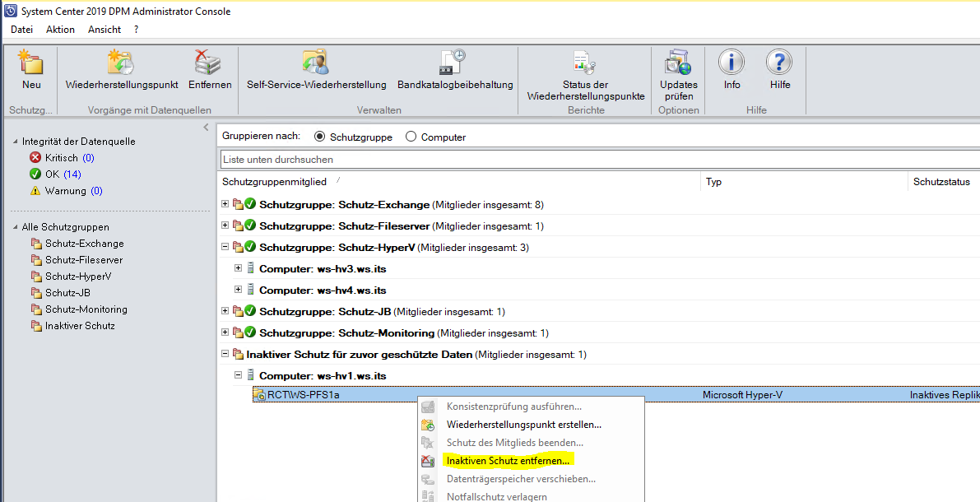The image size is (980, 502).
Task: Click the RCT\WS-PFS1a Hyper-V item icon
Action: click(259, 394)
